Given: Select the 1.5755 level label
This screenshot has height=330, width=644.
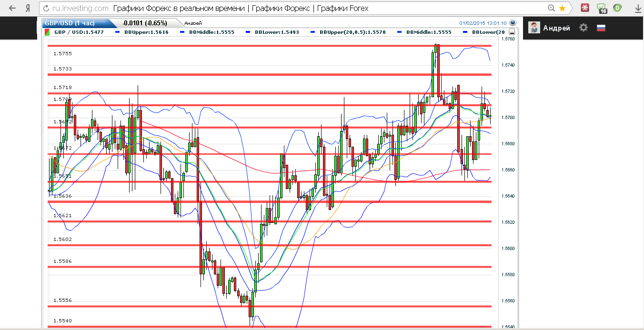Looking at the screenshot, I should coord(62,53).
